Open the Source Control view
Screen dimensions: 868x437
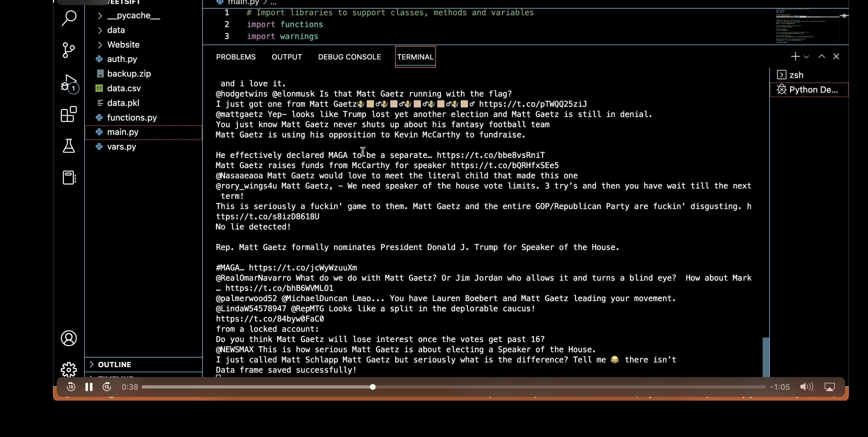(69, 50)
